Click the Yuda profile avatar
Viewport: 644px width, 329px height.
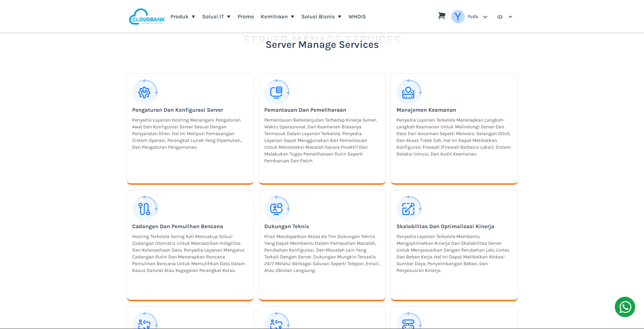coord(458,17)
